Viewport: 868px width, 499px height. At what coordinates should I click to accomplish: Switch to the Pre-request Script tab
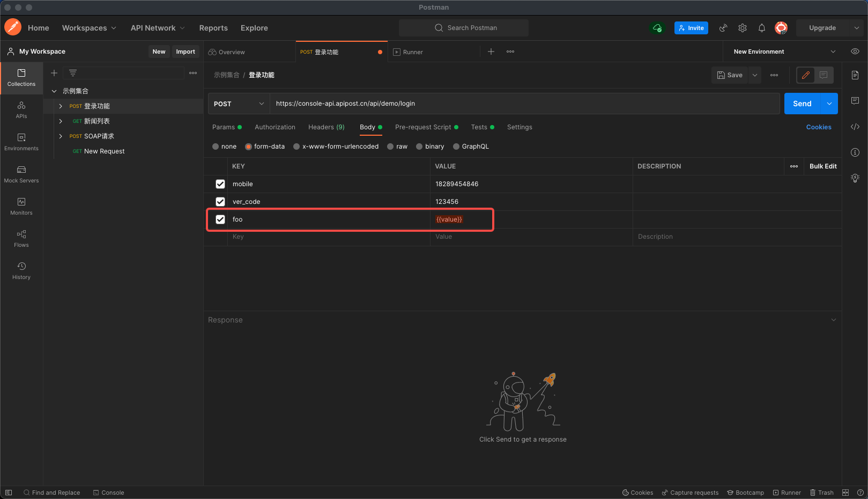pyautogui.click(x=427, y=127)
